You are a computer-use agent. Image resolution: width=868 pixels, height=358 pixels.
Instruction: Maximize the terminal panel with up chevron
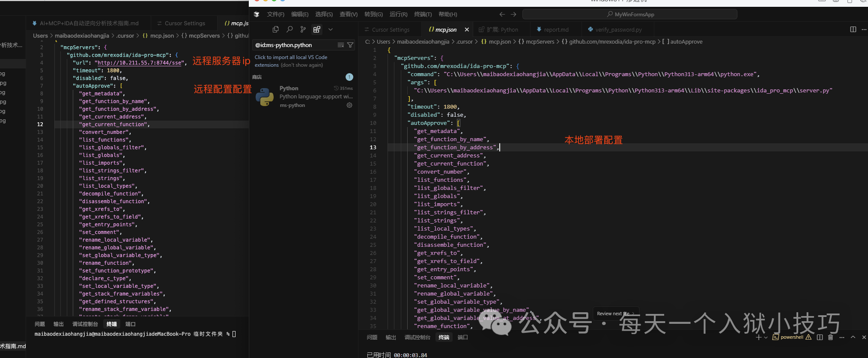tap(853, 337)
